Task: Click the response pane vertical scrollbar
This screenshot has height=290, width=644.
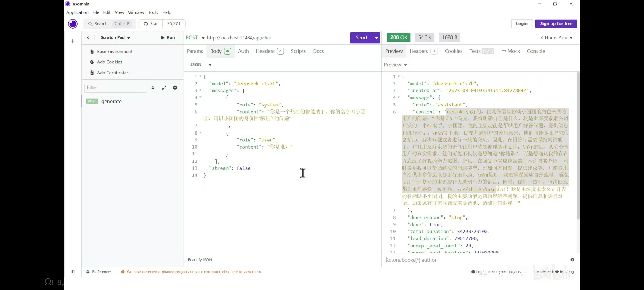Action: pyautogui.click(x=578, y=145)
